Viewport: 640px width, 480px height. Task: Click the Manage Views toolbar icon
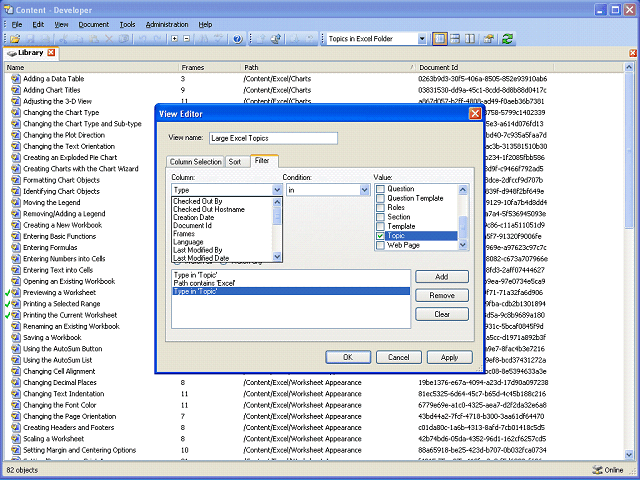[489, 39]
